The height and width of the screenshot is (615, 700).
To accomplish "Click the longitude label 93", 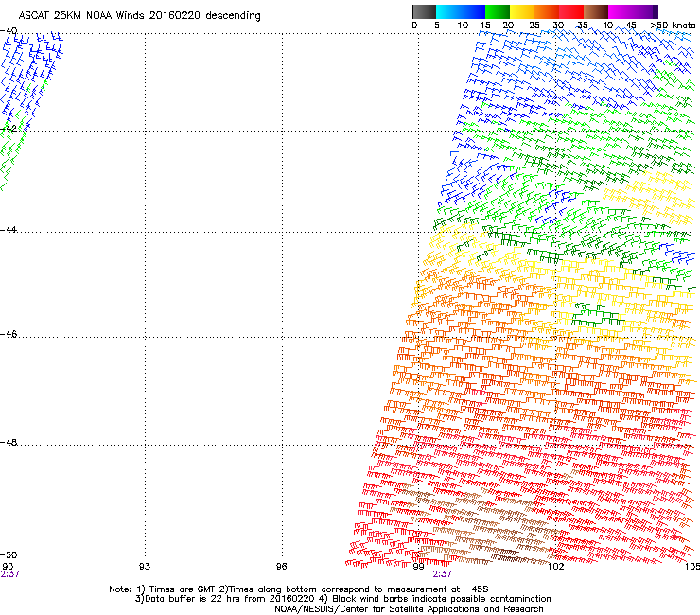I will (145, 567).
